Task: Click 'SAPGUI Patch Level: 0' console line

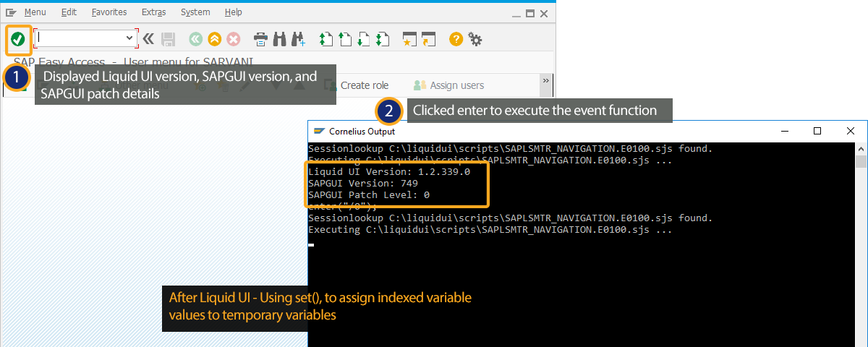Action: pyautogui.click(x=369, y=195)
